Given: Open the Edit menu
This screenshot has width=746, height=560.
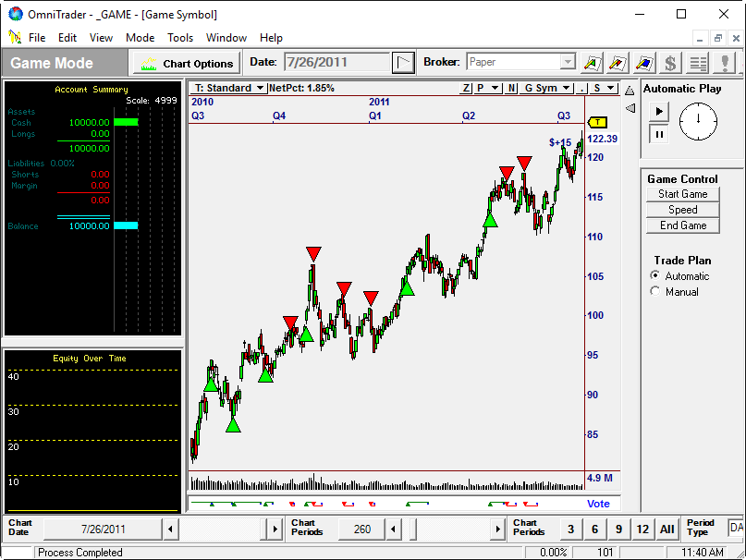Looking at the screenshot, I should click(67, 38).
